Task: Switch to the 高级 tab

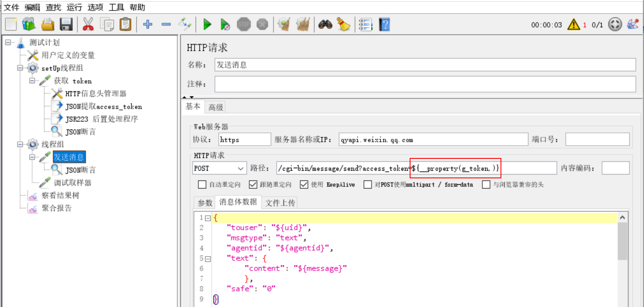Action: 216,107
